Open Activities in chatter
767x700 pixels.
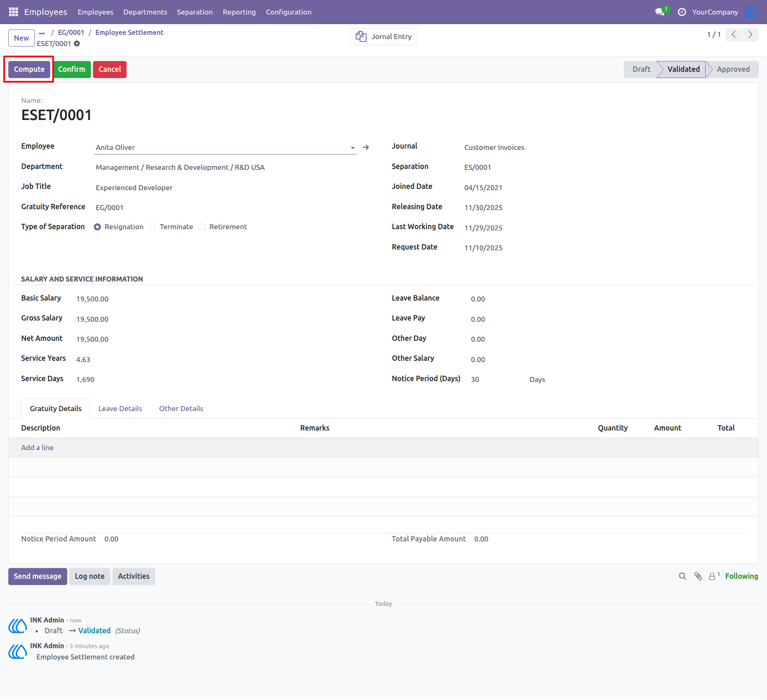point(134,577)
